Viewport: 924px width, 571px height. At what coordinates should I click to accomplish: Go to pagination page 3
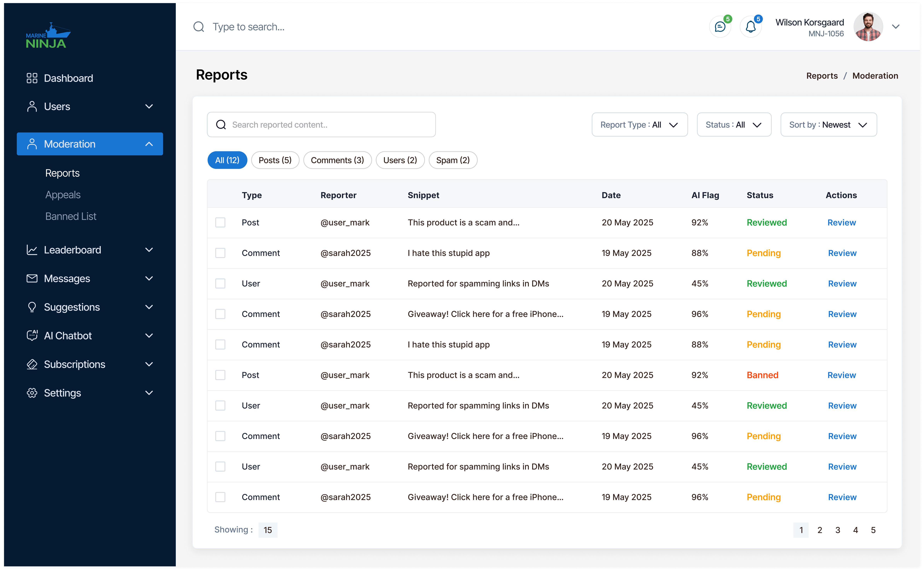pos(838,530)
